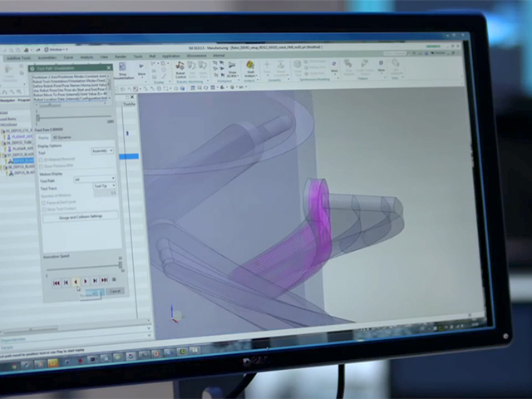
Task: Rewind to start of tool path
Action: click(x=57, y=283)
